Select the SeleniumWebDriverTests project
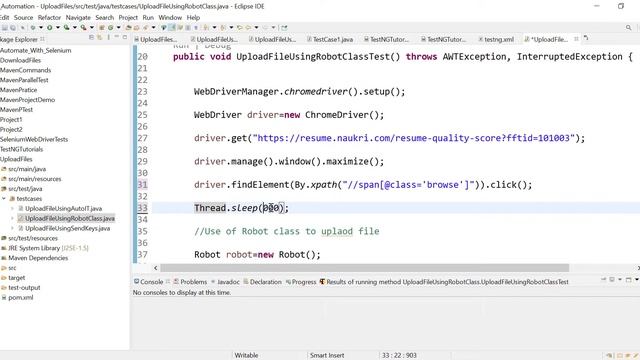The height and width of the screenshot is (360, 640). 34,139
